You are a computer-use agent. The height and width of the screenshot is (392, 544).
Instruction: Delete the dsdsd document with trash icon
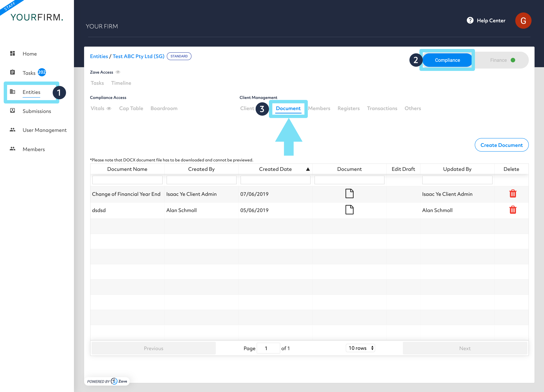[x=513, y=210]
